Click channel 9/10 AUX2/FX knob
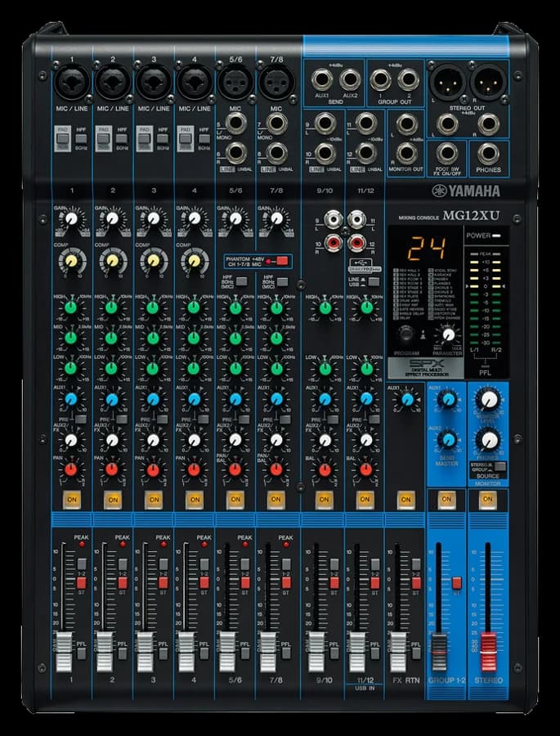The height and width of the screenshot is (736, 560). click(325, 440)
